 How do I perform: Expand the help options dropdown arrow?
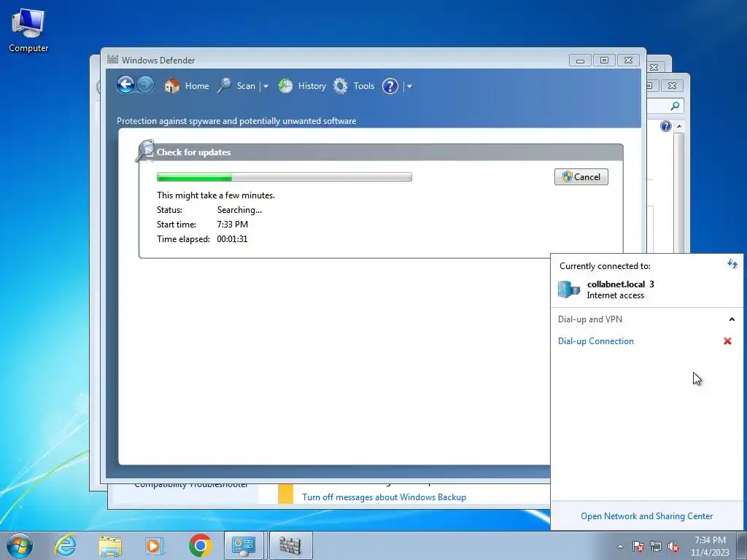click(x=409, y=86)
